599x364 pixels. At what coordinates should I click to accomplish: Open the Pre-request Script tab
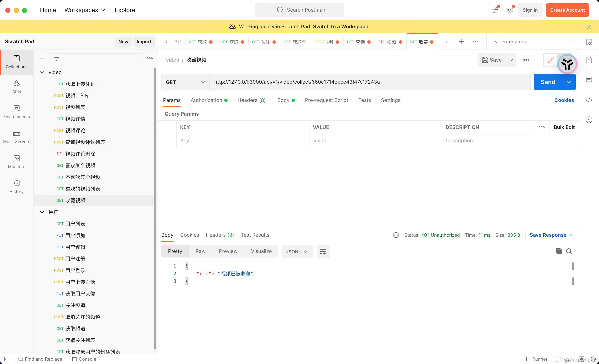pos(326,100)
